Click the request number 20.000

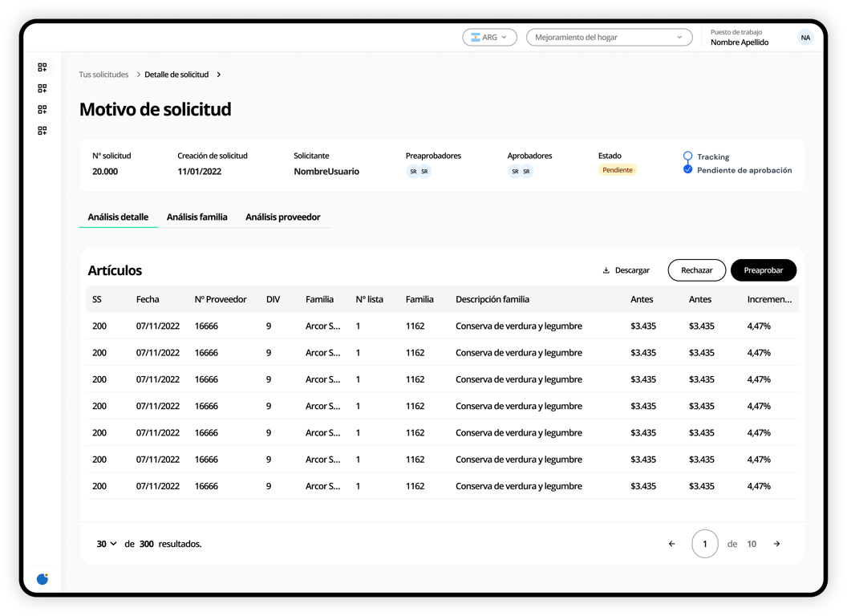click(x=105, y=172)
